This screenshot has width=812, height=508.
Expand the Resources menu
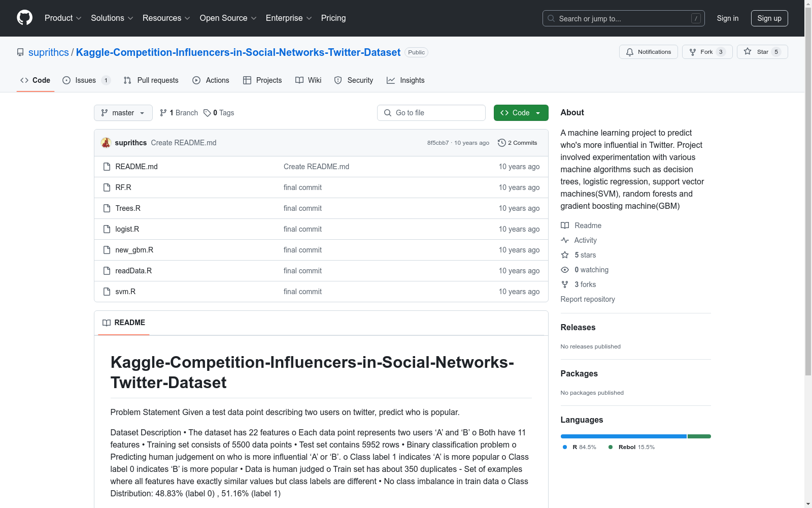(x=166, y=18)
